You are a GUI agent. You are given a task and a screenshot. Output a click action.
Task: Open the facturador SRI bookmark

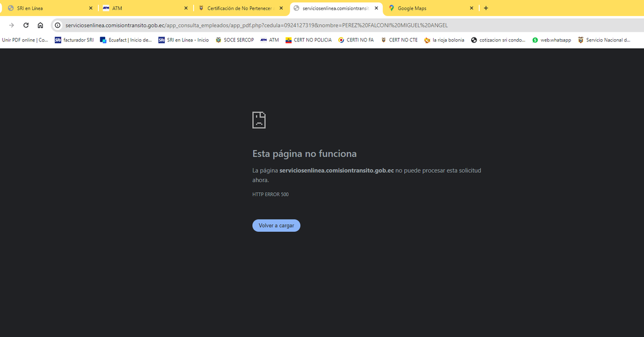pos(74,40)
